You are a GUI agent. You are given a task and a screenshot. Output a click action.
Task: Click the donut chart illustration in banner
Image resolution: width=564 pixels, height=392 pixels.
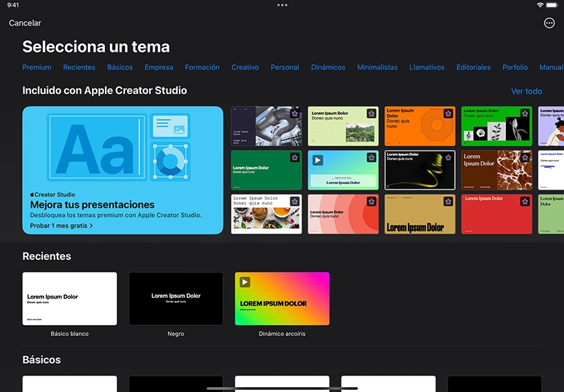click(171, 162)
